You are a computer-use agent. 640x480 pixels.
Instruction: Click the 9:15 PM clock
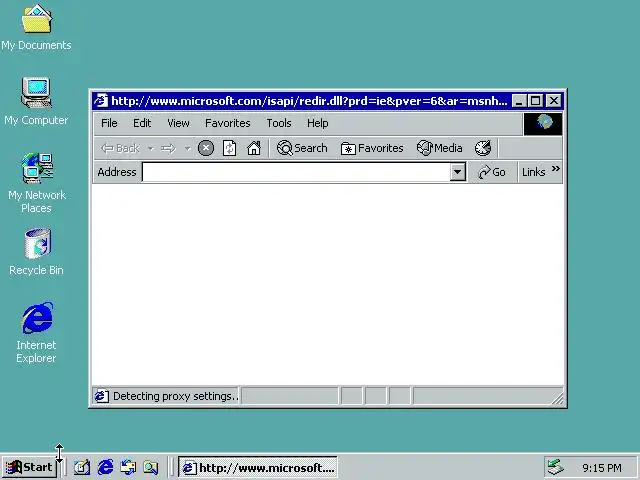pos(602,468)
